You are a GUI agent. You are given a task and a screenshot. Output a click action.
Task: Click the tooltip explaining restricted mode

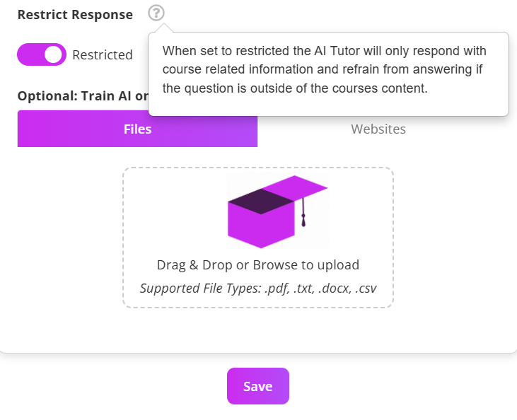pyautogui.click(x=328, y=71)
